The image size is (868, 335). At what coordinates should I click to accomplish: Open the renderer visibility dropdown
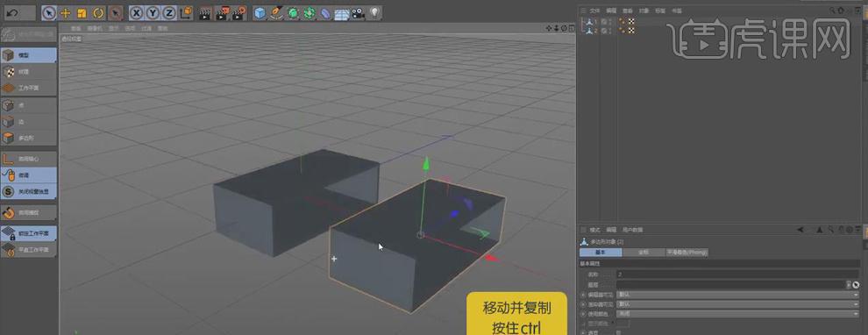(738, 304)
